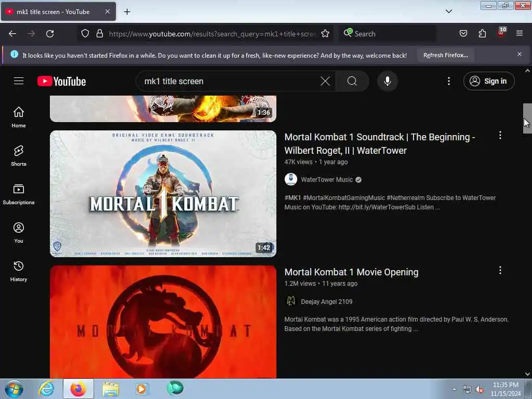
Task: Open Subscriptions in the sidebar
Action: [19, 194]
